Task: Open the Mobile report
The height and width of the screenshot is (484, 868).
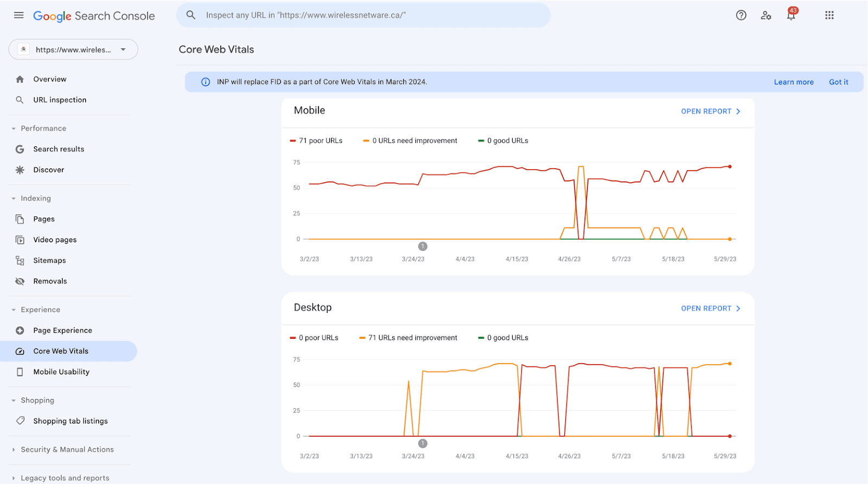Action: pos(710,111)
